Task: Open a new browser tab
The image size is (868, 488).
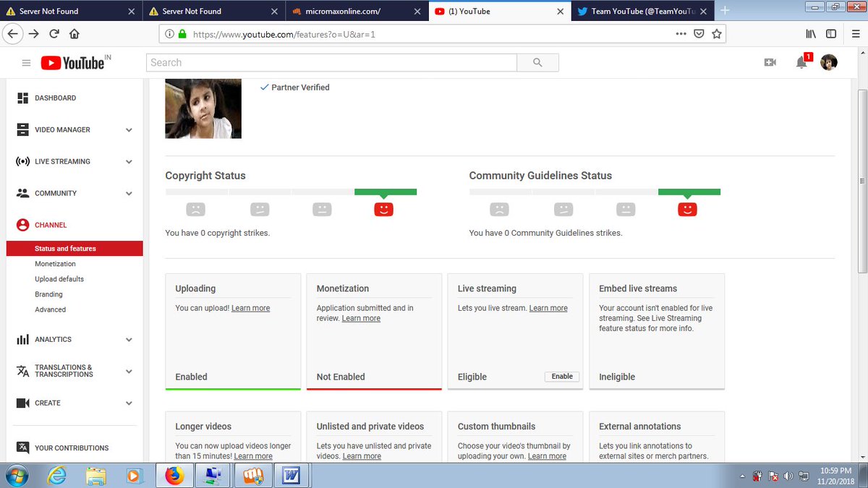Action: pyautogui.click(x=726, y=11)
